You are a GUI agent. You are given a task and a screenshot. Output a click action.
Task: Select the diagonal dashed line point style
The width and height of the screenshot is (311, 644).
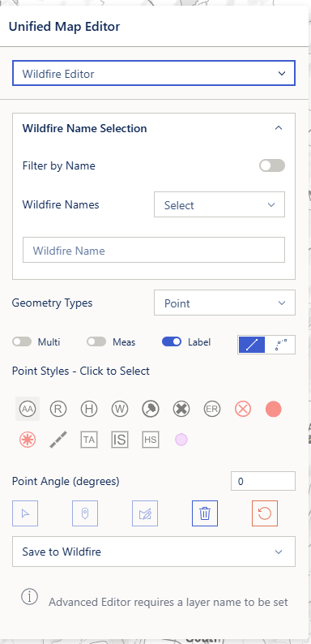58,440
